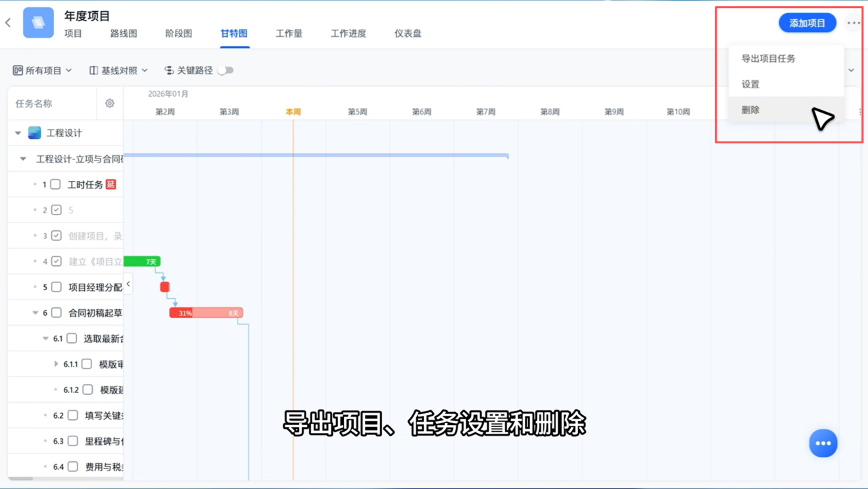Toggle the 关键路径 switch
The height and width of the screenshot is (489, 868).
coord(226,70)
